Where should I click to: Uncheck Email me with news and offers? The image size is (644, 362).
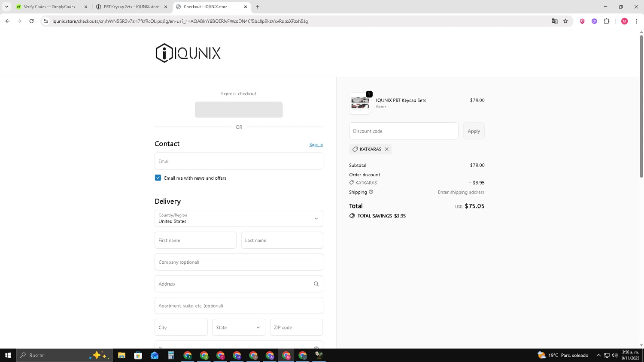pyautogui.click(x=158, y=178)
